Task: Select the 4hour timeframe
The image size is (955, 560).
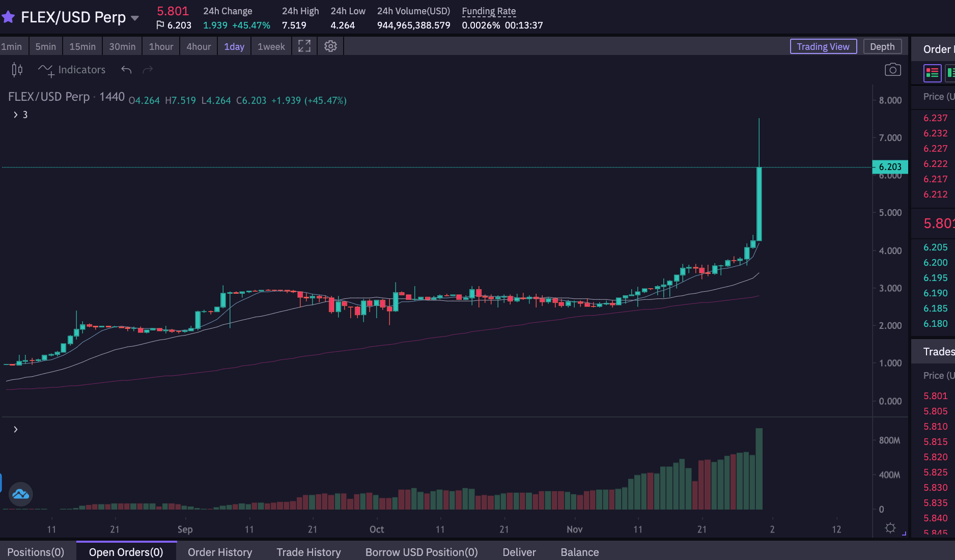Action: 199,46
